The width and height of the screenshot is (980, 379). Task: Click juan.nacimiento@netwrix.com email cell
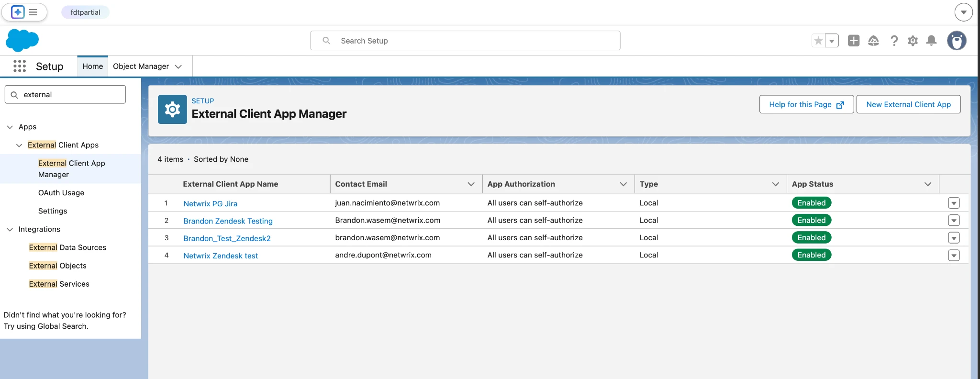[x=387, y=203]
